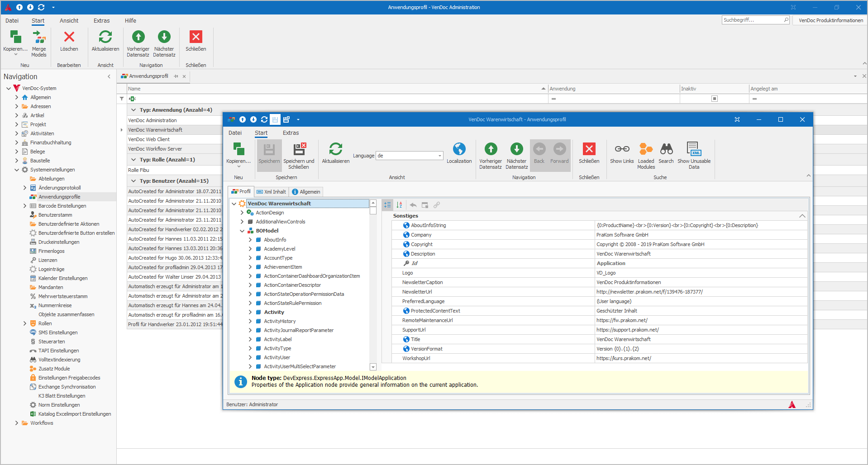
Task: Switch to the Xml Inhalt tab
Action: pos(272,192)
